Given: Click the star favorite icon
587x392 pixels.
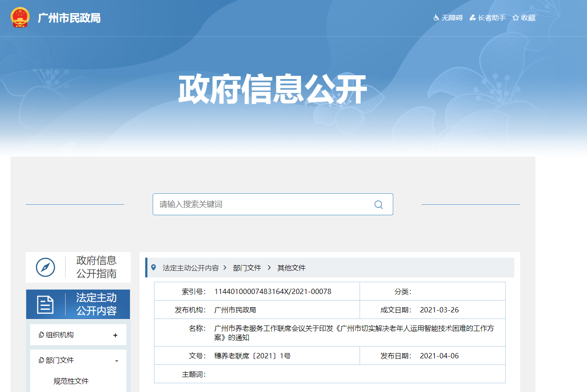Looking at the screenshot, I should click(x=516, y=18).
